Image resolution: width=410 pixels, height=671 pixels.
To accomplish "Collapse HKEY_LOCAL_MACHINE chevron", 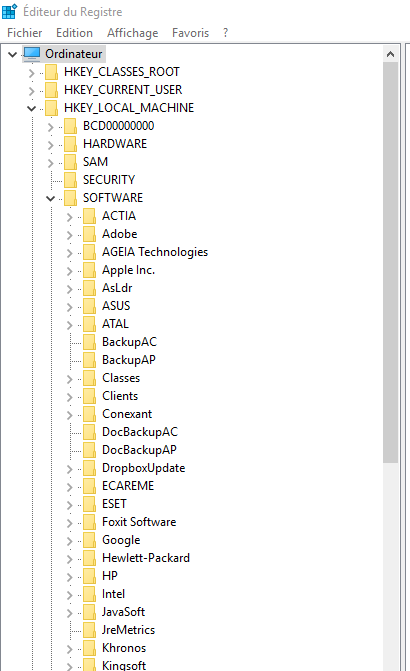I will coord(31,108).
